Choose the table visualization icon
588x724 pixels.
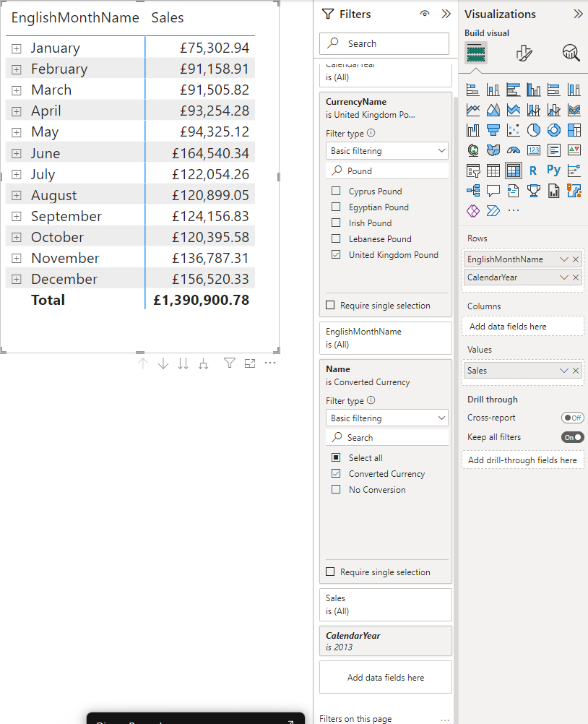pyautogui.click(x=493, y=170)
